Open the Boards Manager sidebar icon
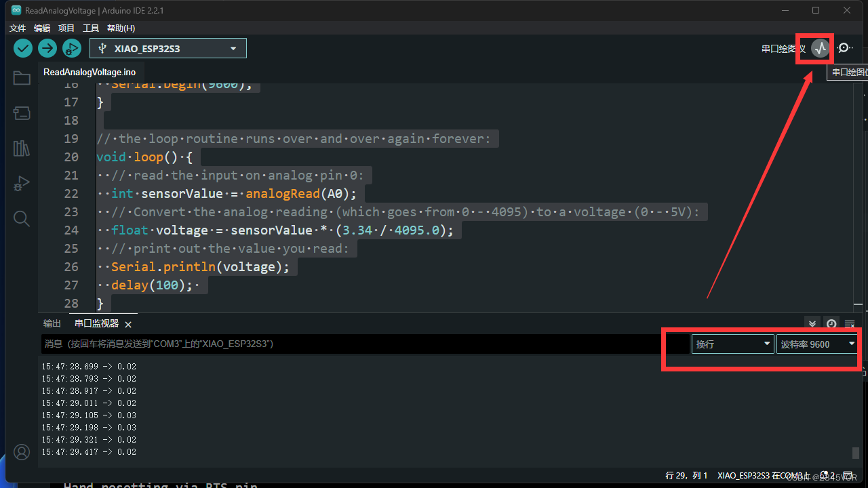Viewport: 868px width, 488px height. 22,113
